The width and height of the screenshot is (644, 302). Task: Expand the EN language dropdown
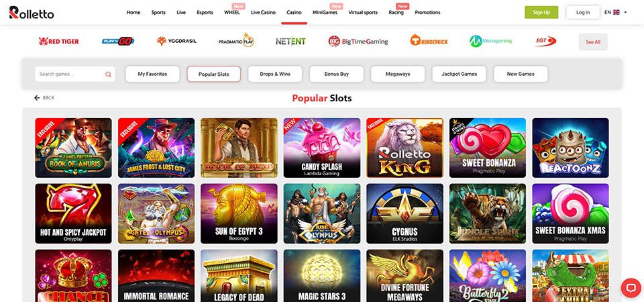(x=616, y=12)
